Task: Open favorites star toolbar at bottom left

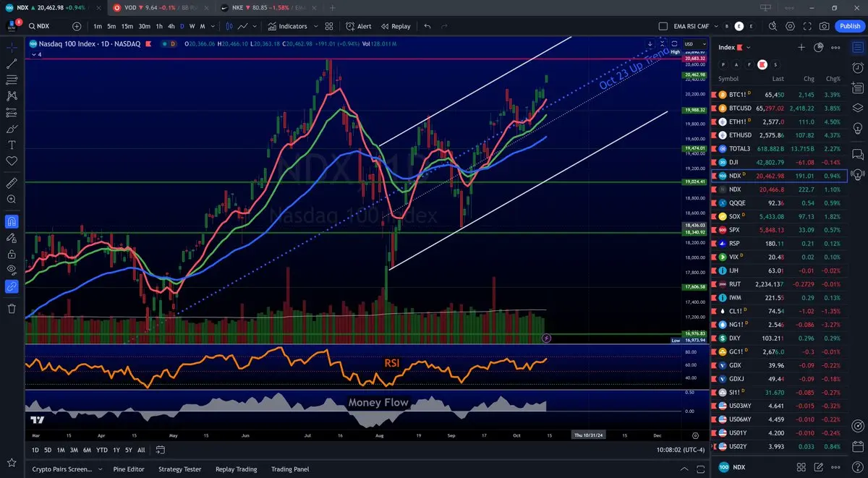Action: point(12,463)
